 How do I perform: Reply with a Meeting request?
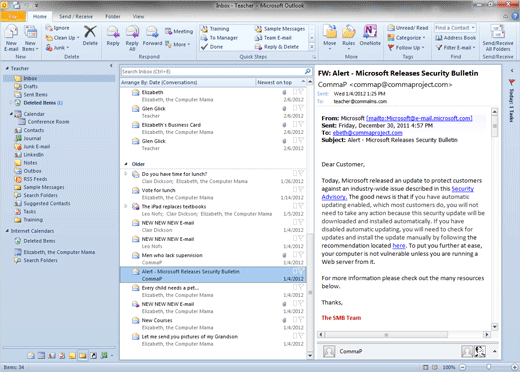coord(179,31)
